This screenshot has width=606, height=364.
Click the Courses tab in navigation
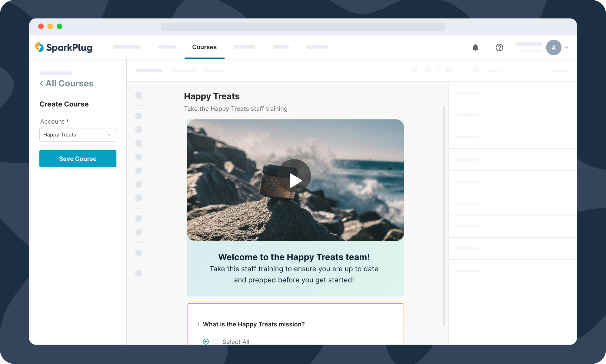point(204,47)
